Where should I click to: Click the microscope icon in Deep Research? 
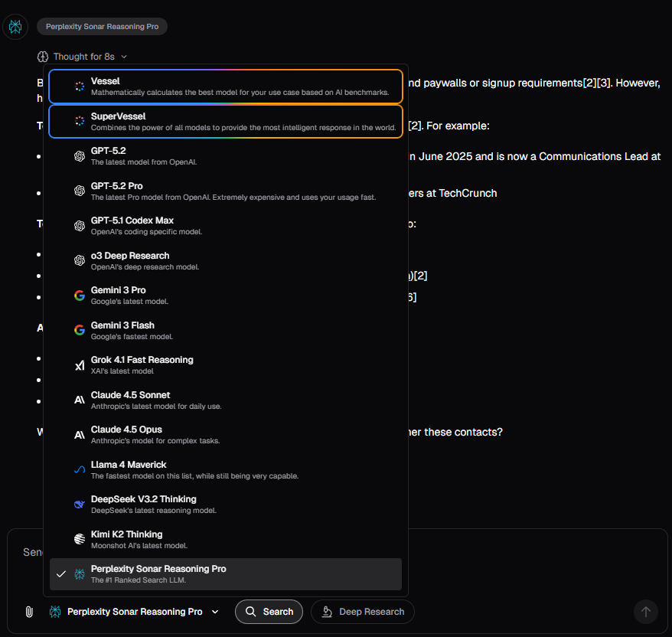[327, 612]
